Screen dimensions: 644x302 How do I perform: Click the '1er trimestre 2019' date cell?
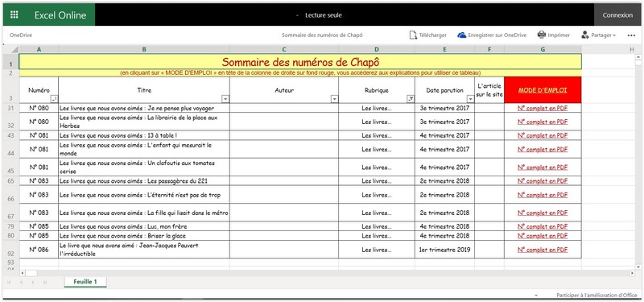pos(444,250)
